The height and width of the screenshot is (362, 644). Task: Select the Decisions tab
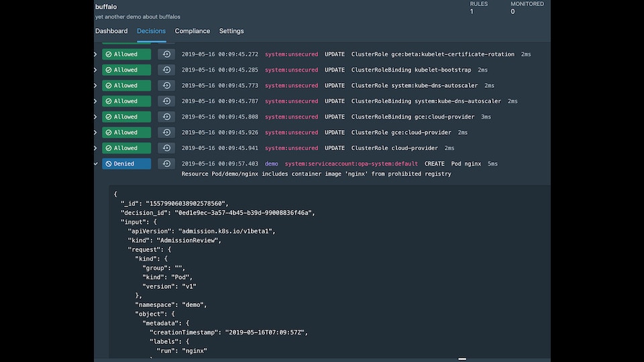tap(151, 32)
